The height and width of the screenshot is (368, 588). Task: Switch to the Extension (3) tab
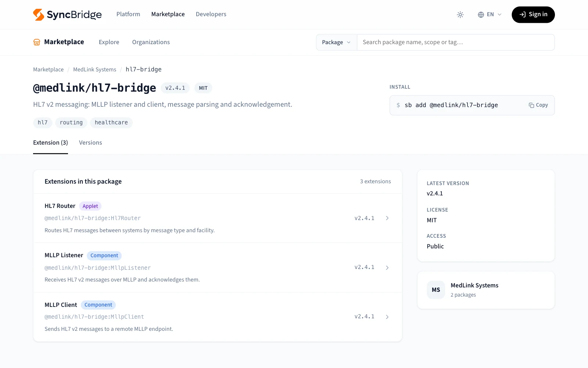(x=50, y=143)
